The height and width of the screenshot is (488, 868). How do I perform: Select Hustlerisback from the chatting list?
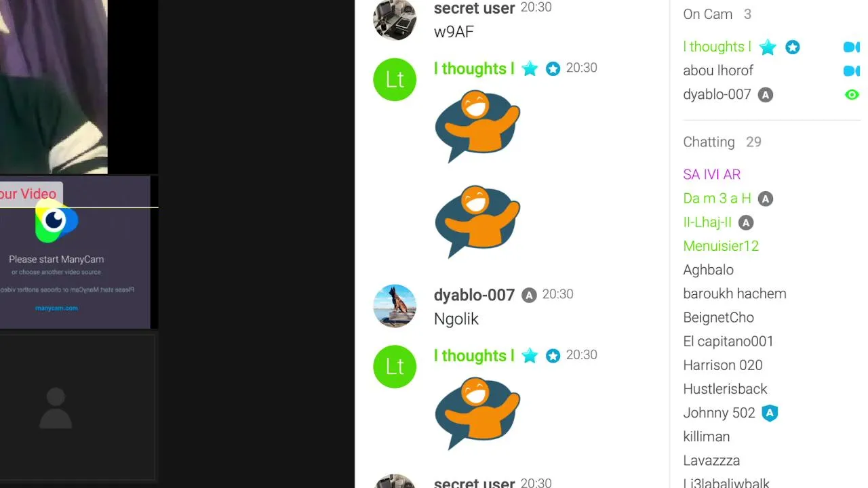[726, 389]
